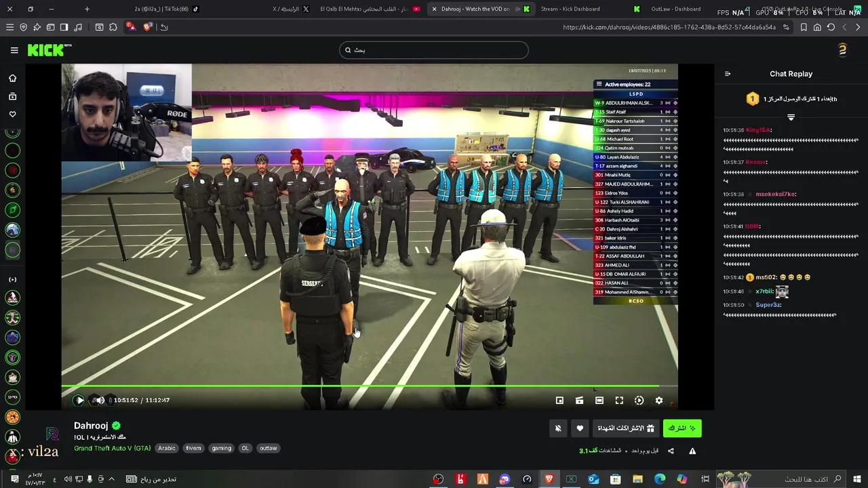The width and height of the screenshot is (868, 488).
Task: Report the video via warning icon
Action: tap(692, 451)
